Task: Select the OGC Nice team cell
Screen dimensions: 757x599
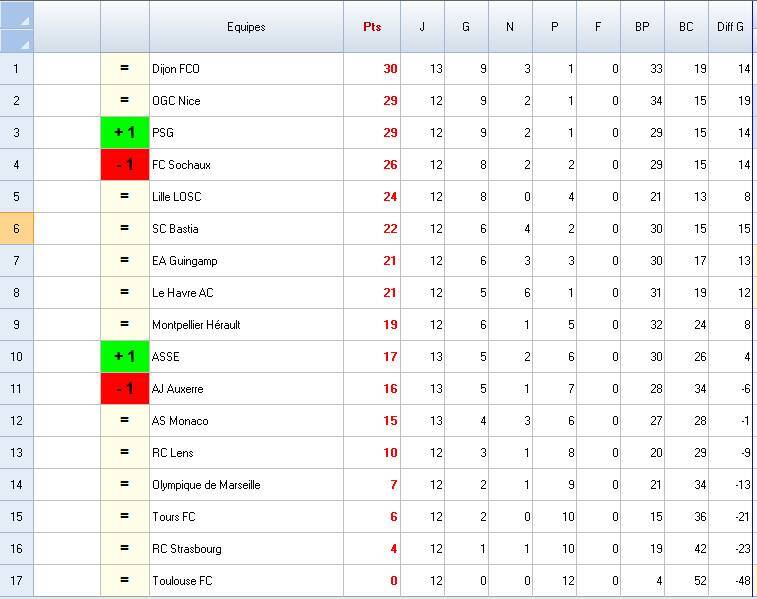Action: click(246, 101)
